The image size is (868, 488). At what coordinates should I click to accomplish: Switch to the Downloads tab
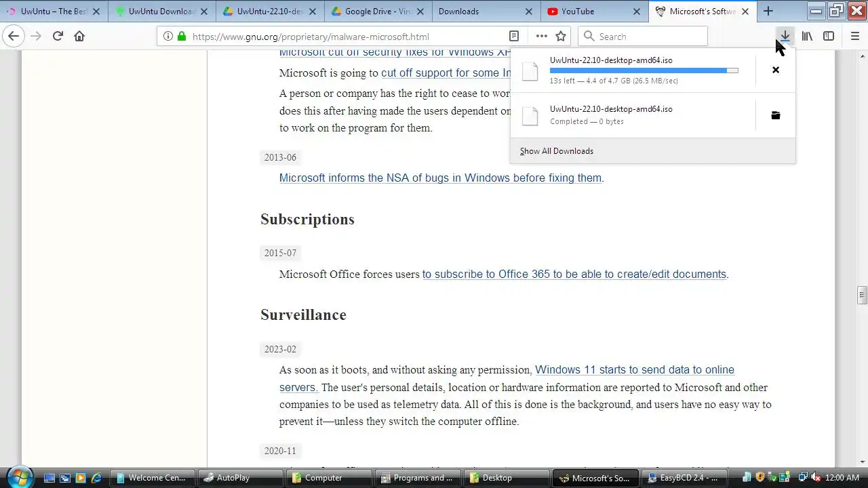click(x=486, y=12)
